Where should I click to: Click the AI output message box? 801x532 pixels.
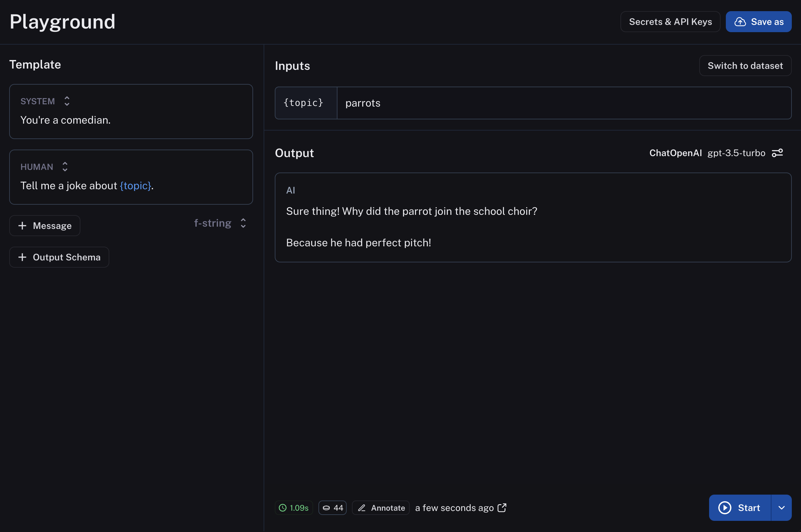click(533, 217)
